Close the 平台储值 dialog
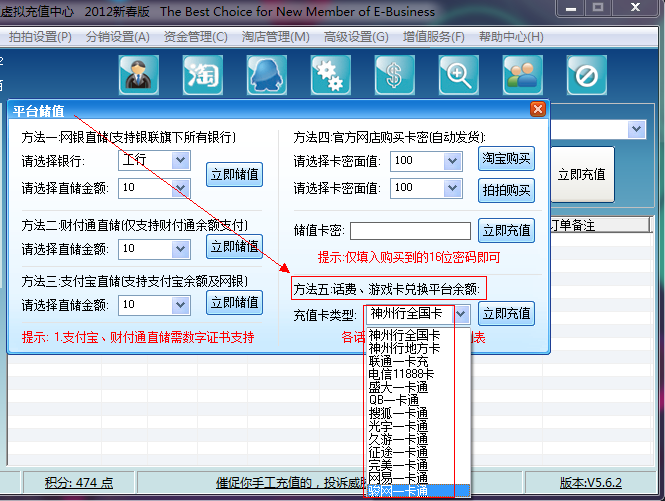The height and width of the screenshot is (501, 665). coord(538,109)
